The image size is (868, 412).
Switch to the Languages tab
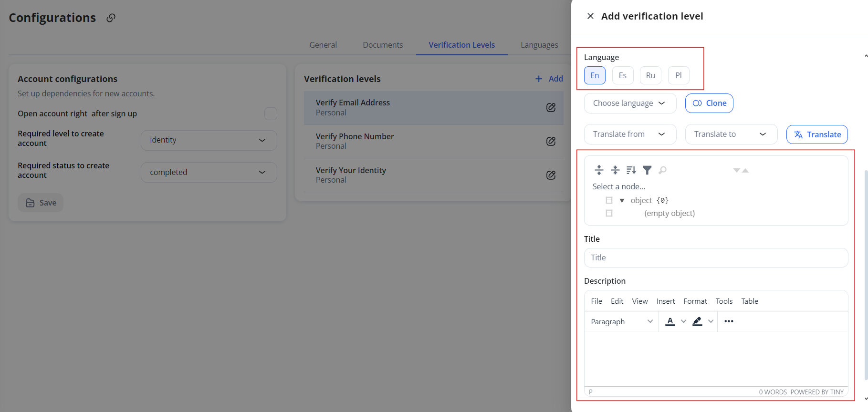point(539,45)
